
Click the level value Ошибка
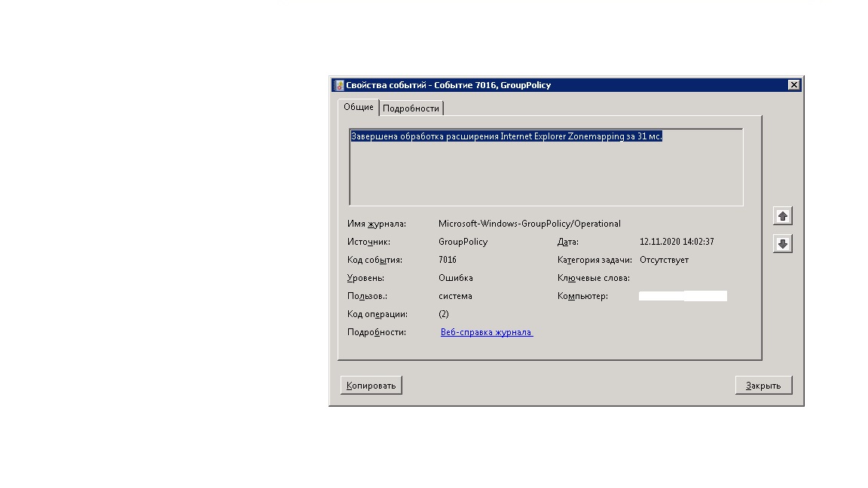pos(456,278)
